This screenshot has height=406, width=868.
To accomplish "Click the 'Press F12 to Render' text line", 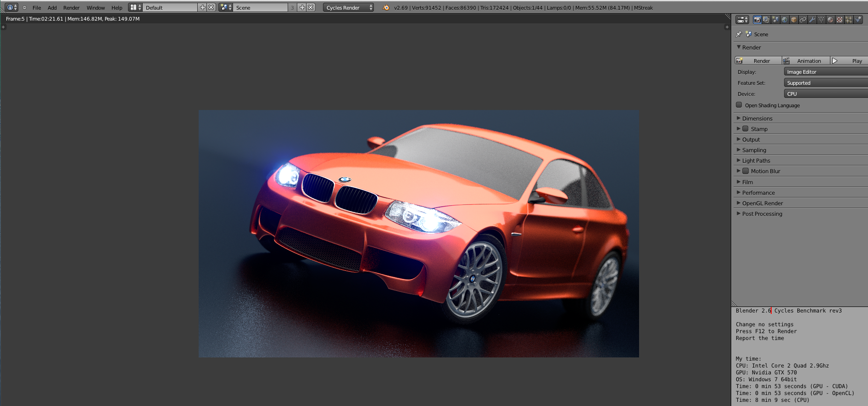I will [766, 331].
